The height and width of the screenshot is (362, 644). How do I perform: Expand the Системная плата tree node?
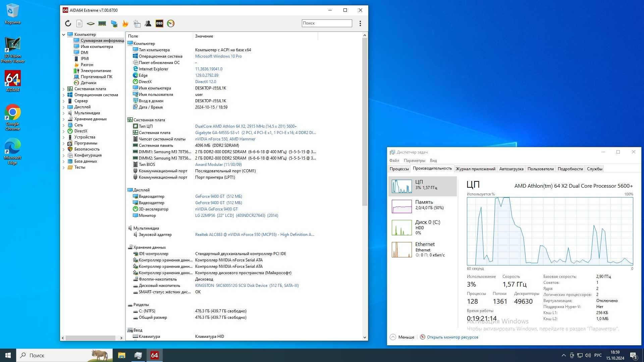[x=64, y=89]
